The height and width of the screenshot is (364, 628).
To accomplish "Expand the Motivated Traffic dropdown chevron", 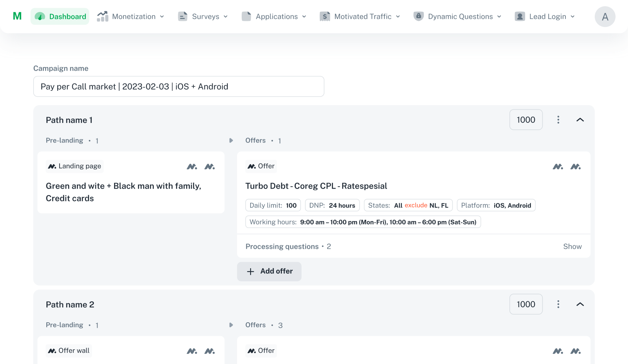I will pyautogui.click(x=398, y=17).
